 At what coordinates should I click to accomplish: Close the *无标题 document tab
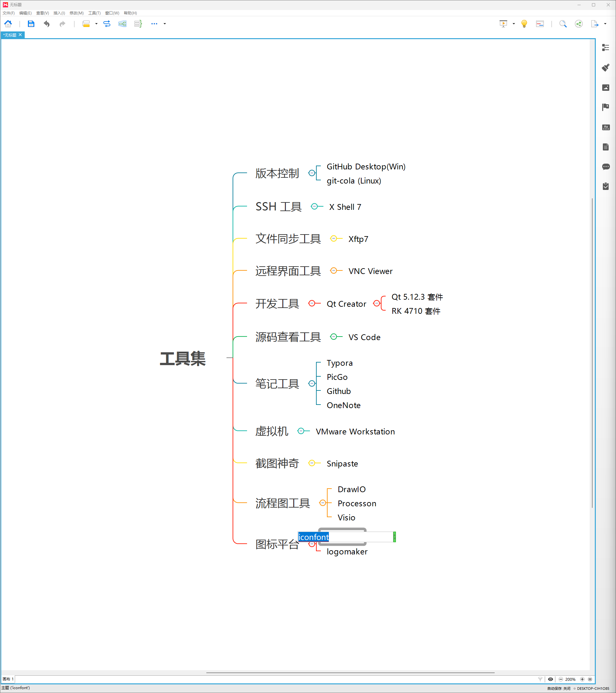(20, 35)
